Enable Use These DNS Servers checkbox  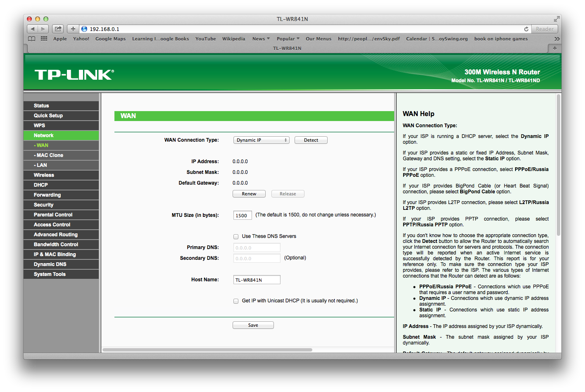(x=236, y=237)
